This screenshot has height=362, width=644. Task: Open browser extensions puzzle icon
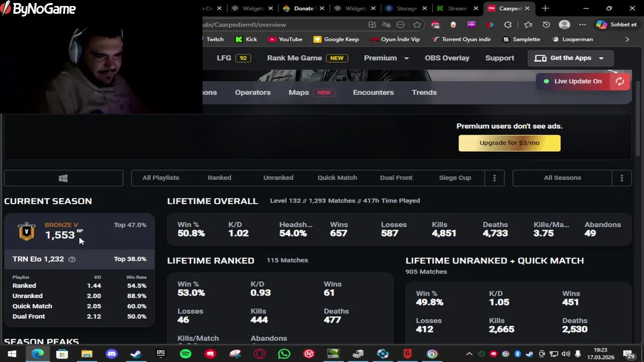508,25
